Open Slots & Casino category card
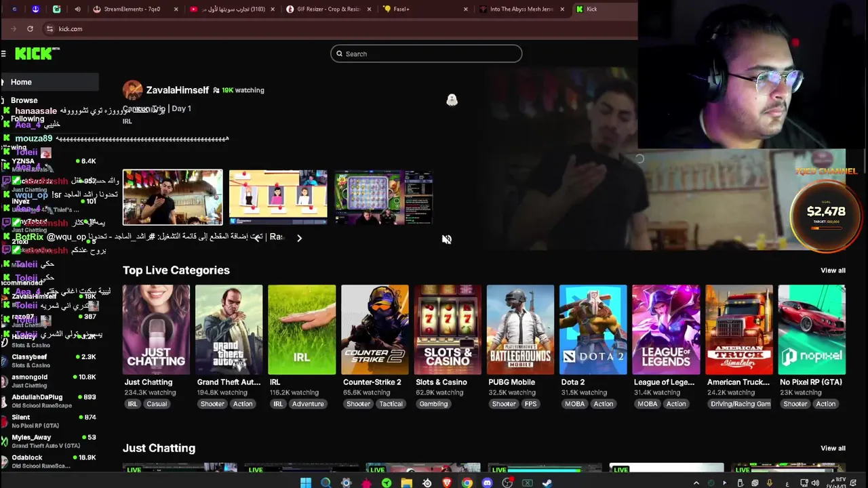 [448, 329]
